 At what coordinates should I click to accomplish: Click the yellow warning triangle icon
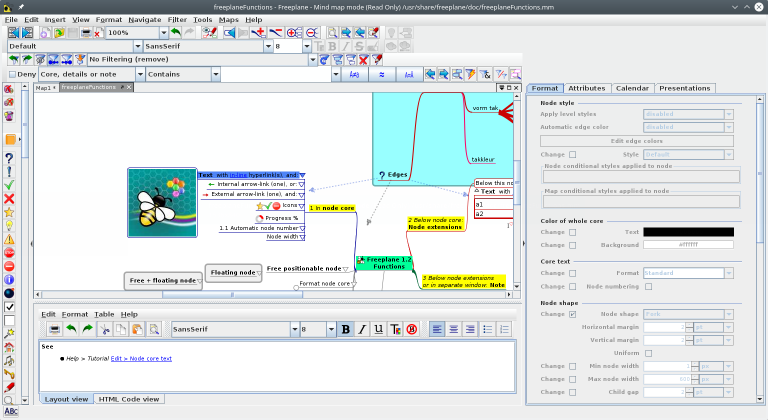[x=9, y=239]
